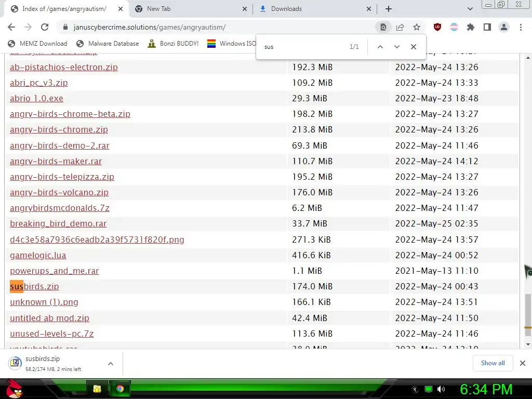Open the d4c3e58a7936c6eadb2a39f5731f820f.png link

97,240
